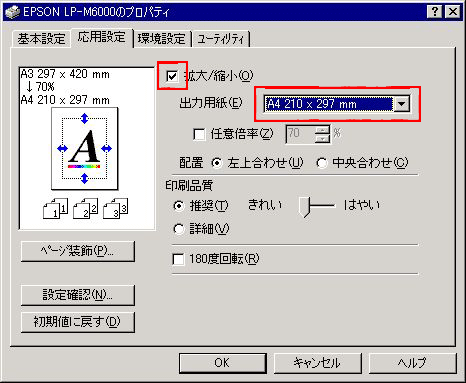Open the 出力用紙 paper size dropdown arrow
Screen dimensions: 466x383
click(x=401, y=104)
